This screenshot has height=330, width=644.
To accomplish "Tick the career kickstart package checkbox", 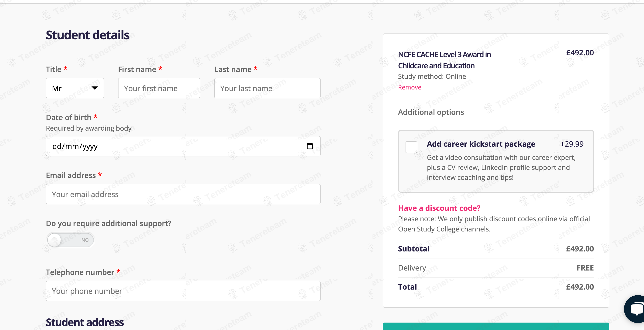I will pyautogui.click(x=411, y=147).
